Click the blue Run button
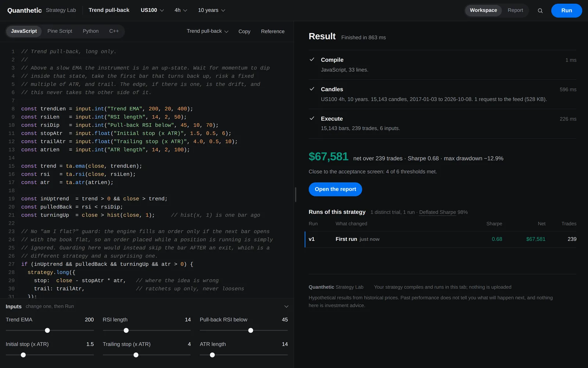 tap(566, 11)
